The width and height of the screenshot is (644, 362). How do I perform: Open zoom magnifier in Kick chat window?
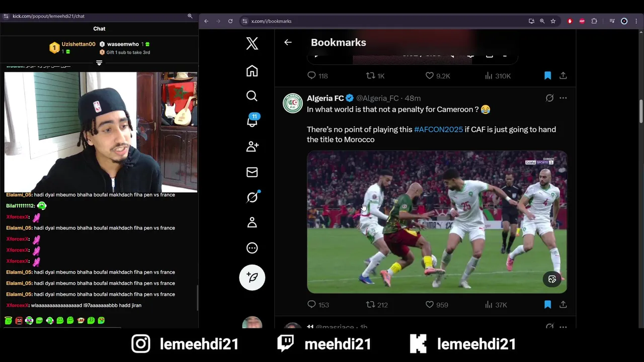[x=190, y=16]
